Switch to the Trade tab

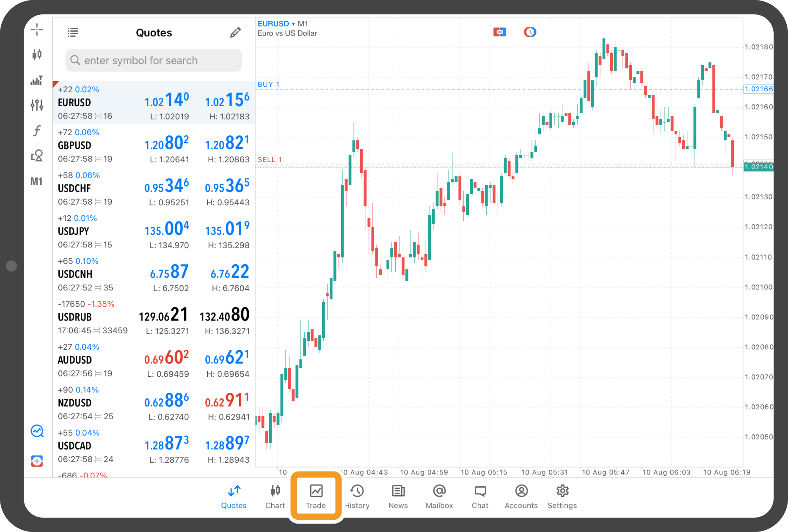316,496
